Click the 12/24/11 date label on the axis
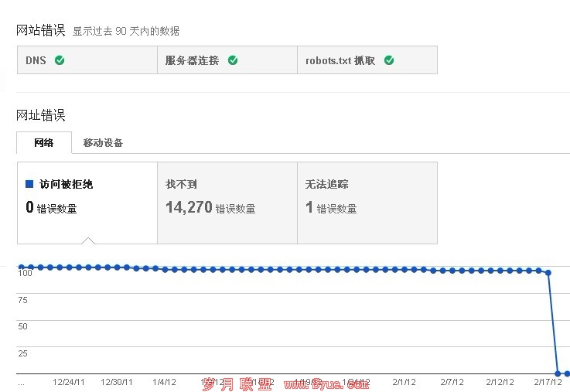Screen dimensions: 570x392 click(69, 382)
